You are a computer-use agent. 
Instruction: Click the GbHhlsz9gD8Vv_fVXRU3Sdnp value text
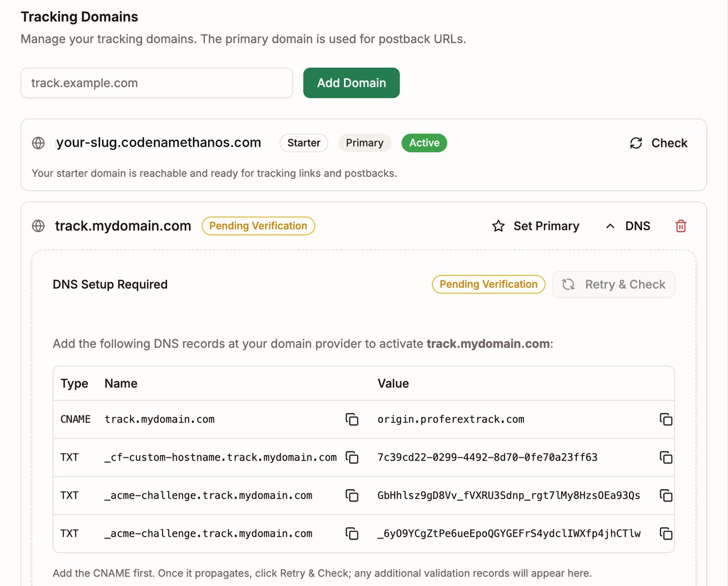[x=508, y=495]
